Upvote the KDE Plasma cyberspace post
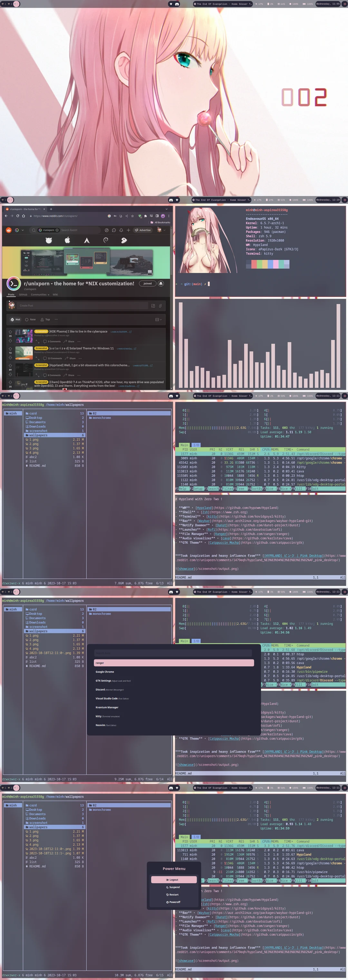 coord(10,332)
